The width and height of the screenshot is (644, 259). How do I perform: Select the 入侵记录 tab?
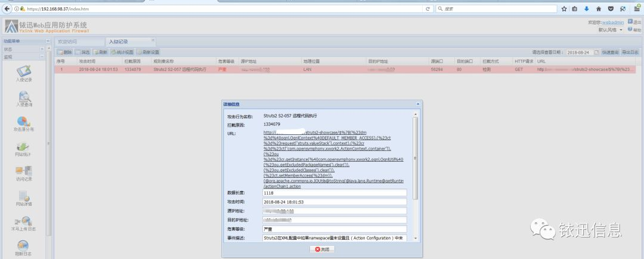pyautogui.click(x=131, y=42)
